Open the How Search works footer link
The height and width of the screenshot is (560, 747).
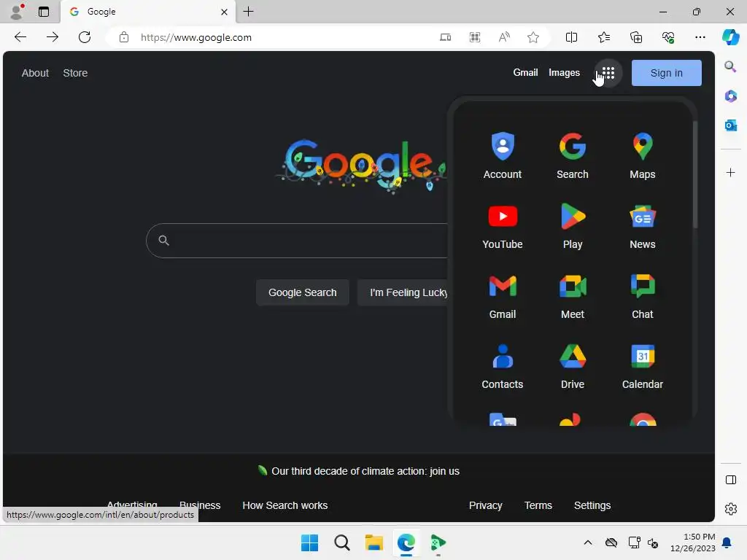point(285,505)
